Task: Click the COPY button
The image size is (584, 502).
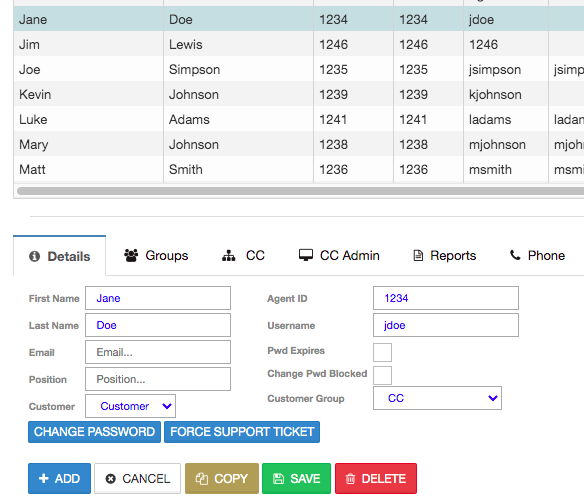Action: coord(222,479)
